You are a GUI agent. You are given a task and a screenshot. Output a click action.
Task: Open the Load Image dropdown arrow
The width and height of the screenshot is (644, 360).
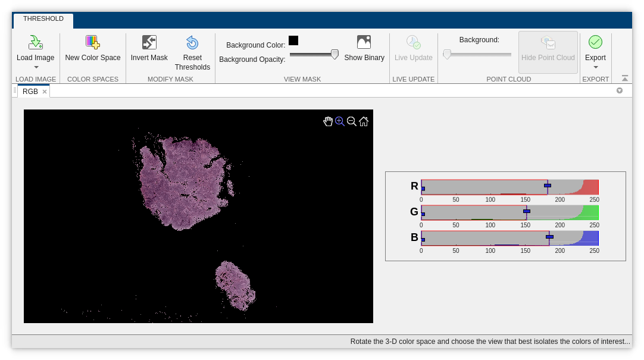coord(35,66)
